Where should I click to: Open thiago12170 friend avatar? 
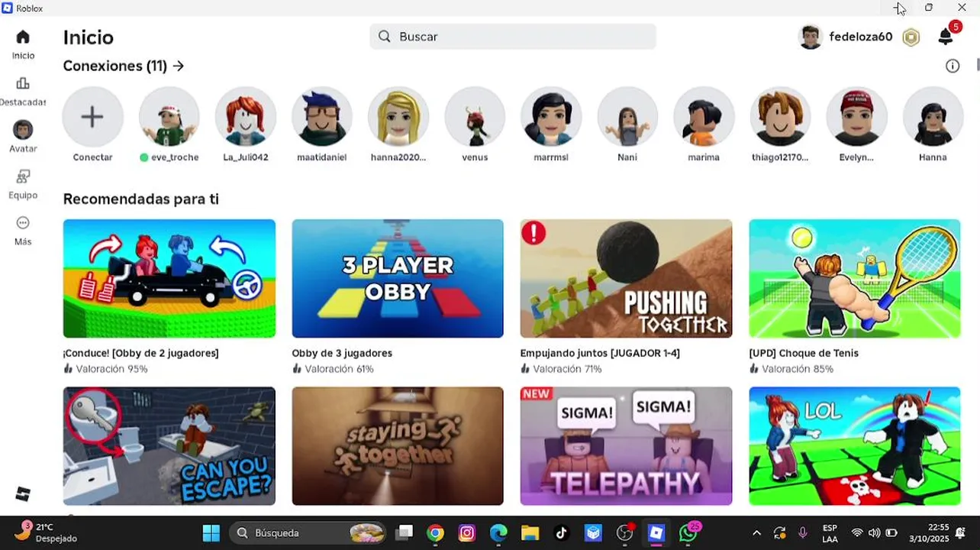pyautogui.click(x=780, y=117)
